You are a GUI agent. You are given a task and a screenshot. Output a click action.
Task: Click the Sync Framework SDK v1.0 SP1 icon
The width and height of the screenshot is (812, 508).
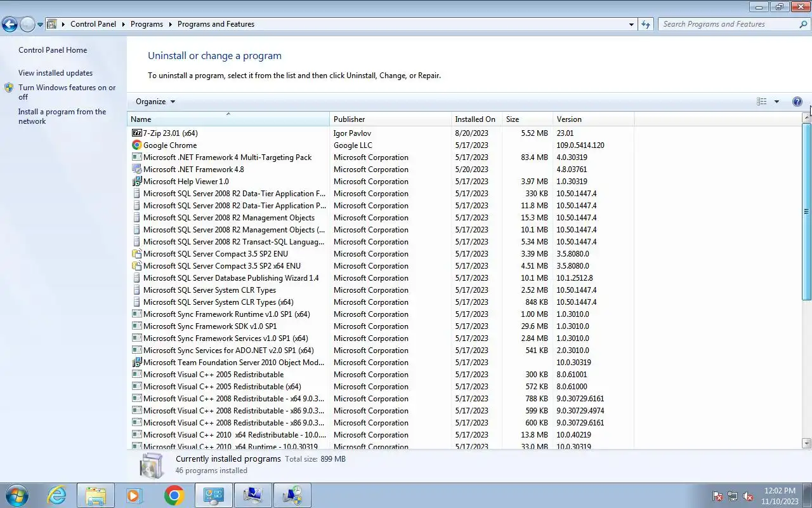pyautogui.click(x=136, y=326)
